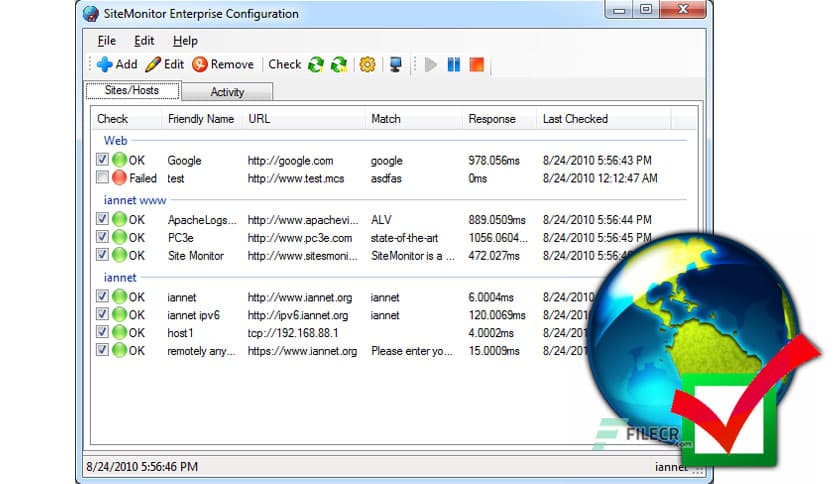
Task: Click red Failed status icon for test
Action: pyautogui.click(x=119, y=178)
